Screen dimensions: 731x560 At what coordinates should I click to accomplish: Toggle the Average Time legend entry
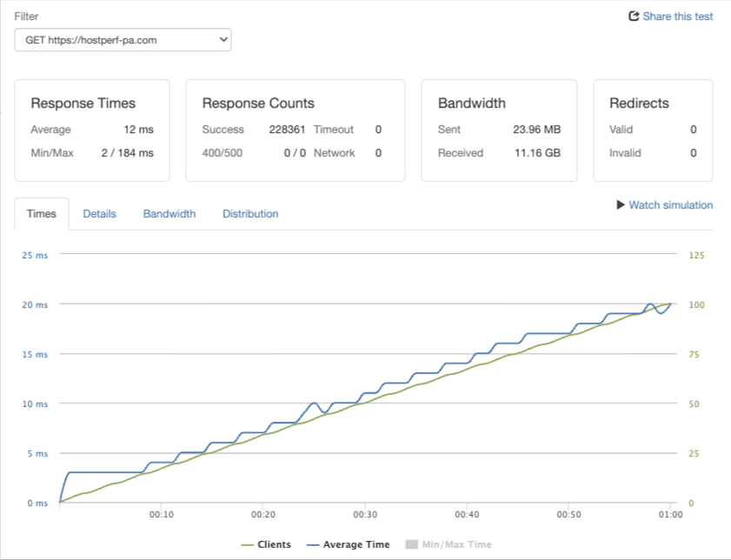click(348, 544)
